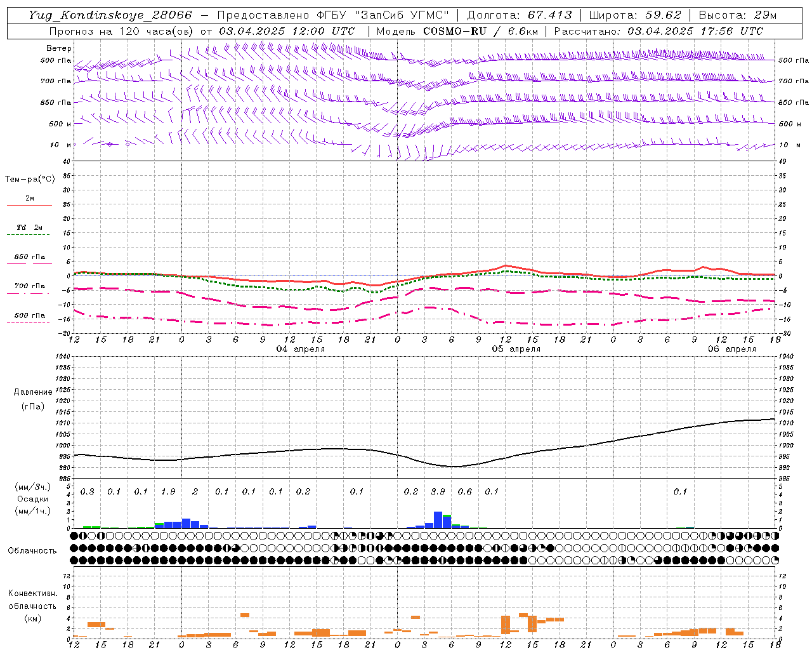Click the Долгота: 67.413 value
This screenshot has width=812, height=650.
(520, 15)
